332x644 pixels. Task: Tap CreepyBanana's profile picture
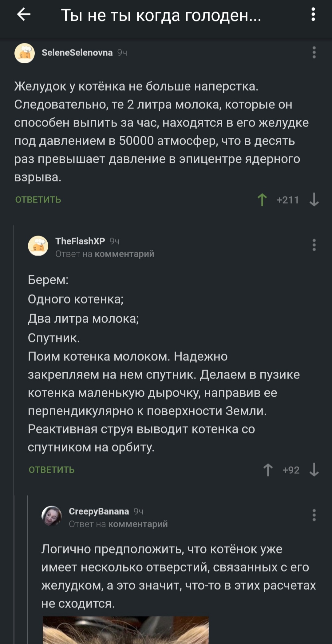click(x=52, y=516)
